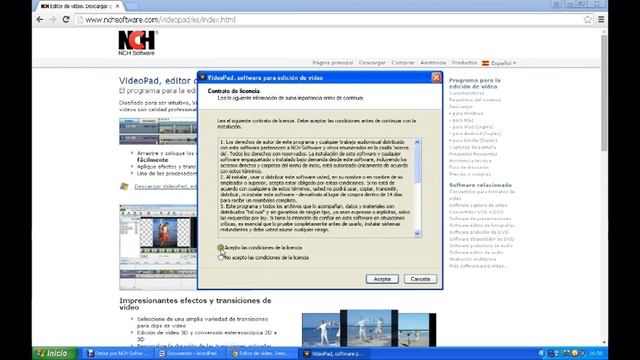
Task: Open the small timeline screenshot thumbnail
Action: pyautogui.click(x=158, y=131)
